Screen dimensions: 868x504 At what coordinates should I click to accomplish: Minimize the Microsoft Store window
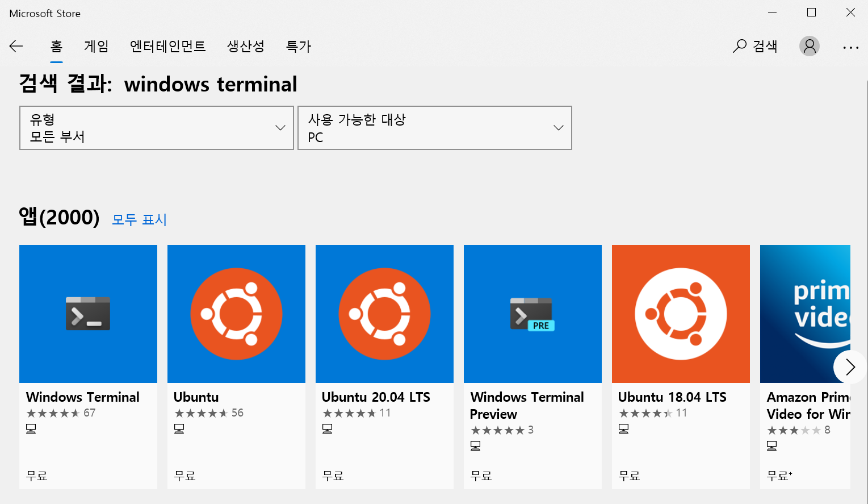click(773, 13)
